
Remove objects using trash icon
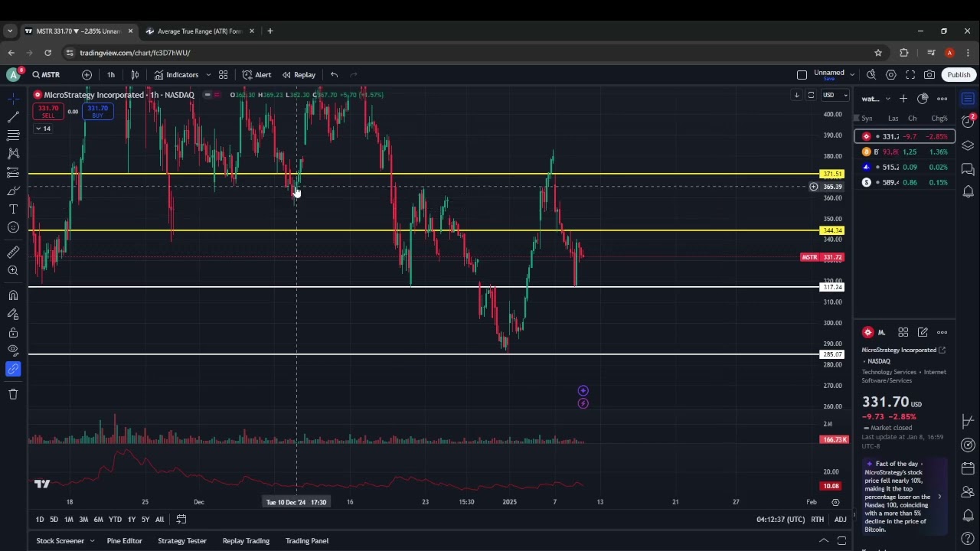point(13,394)
